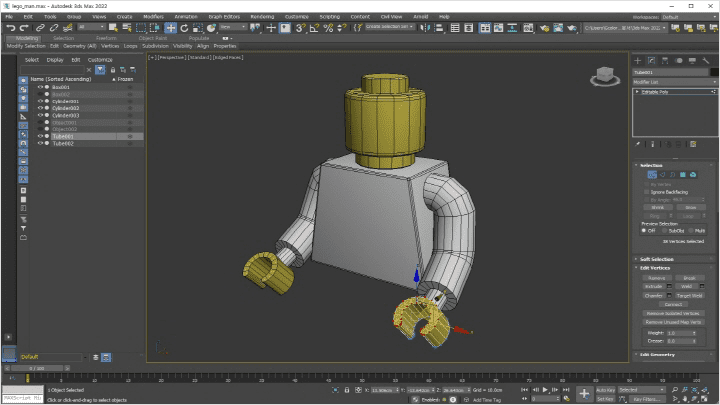Toggle visibility eye for Tube002
This screenshot has height=405, width=720.
[40, 143]
